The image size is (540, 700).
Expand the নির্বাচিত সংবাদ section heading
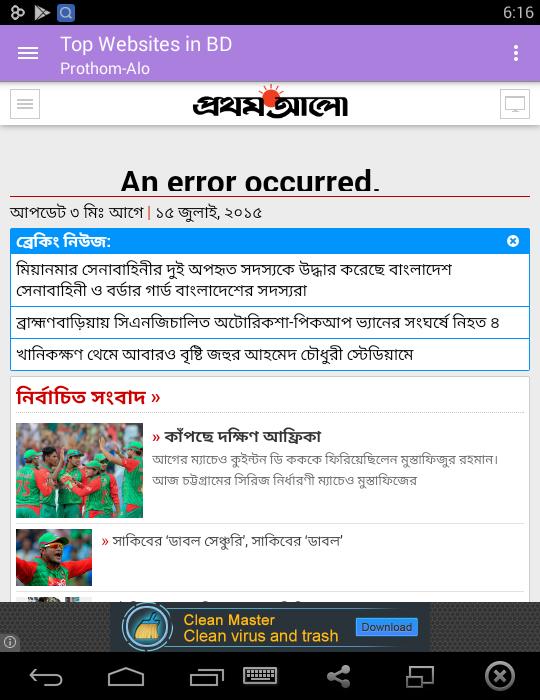coord(88,396)
